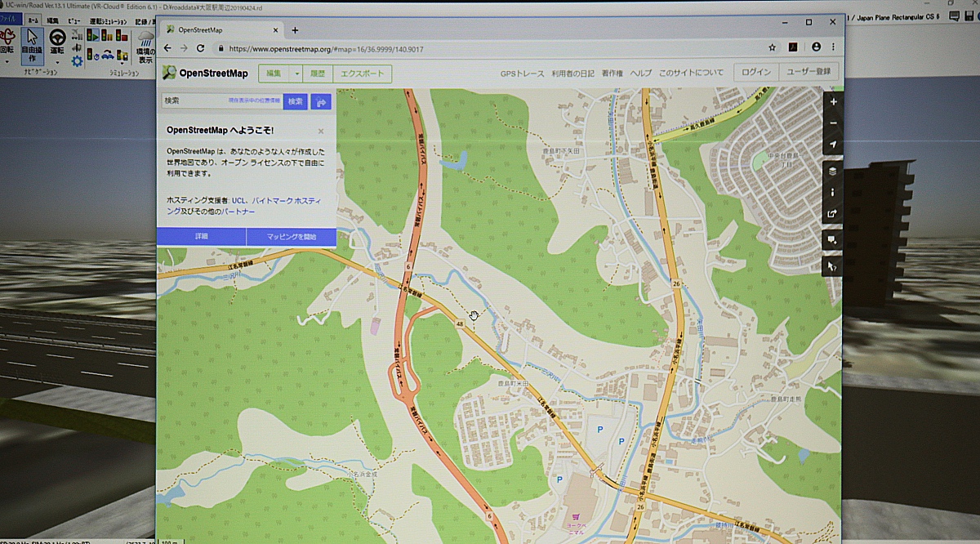Open the GPSトレース menu item

point(522,73)
